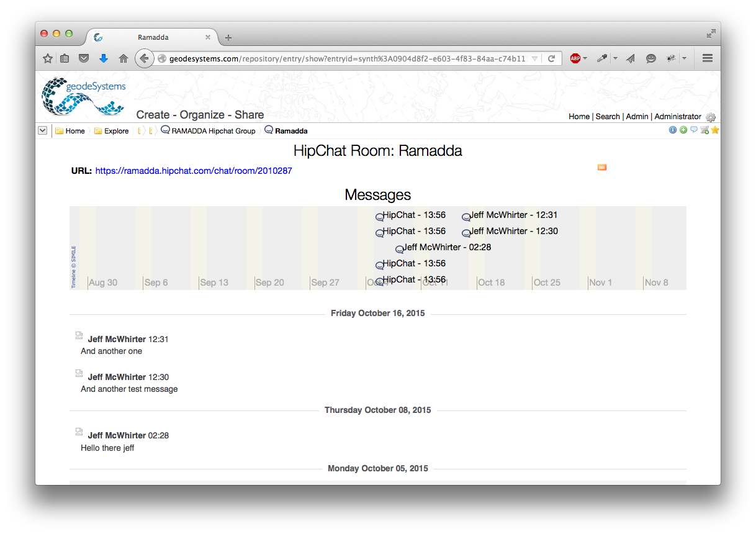Open Admin in the top navigation

637,117
